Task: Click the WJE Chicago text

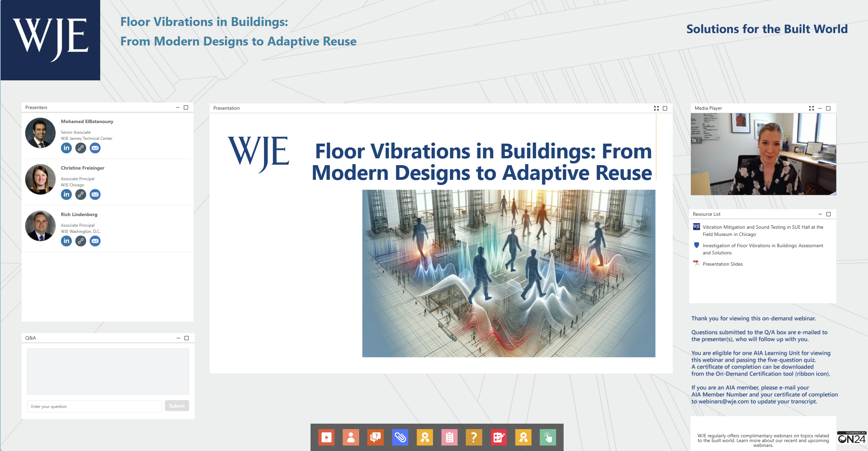Action: (73, 185)
